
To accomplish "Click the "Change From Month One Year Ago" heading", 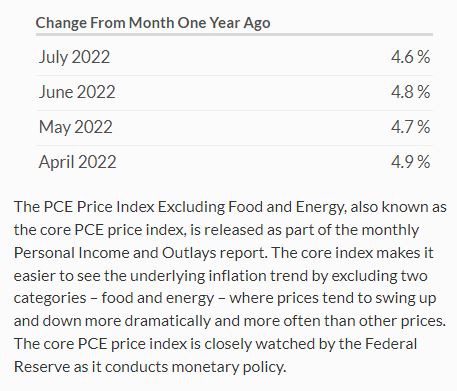I will [x=153, y=23].
